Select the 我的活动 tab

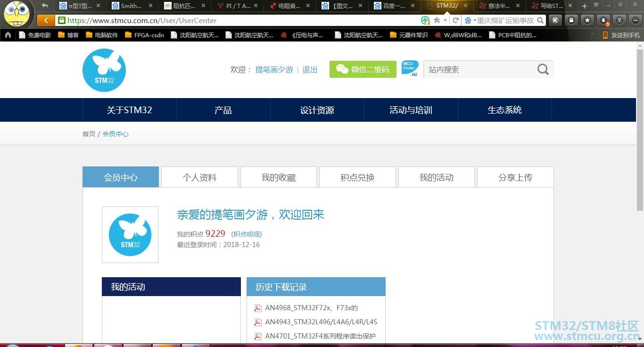pos(437,177)
